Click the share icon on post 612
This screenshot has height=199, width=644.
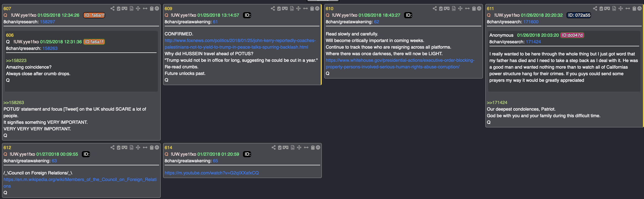(112, 147)
